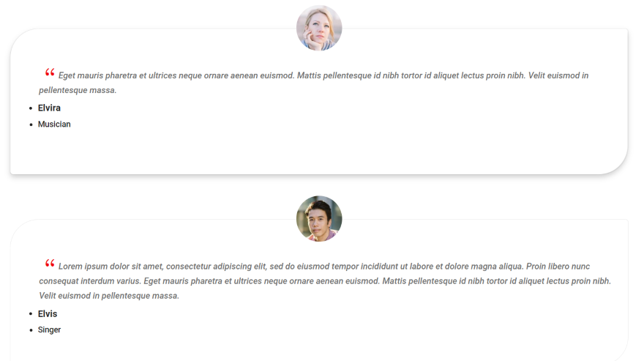
Task: Click the Musician role label
Action: pos(54,124)
